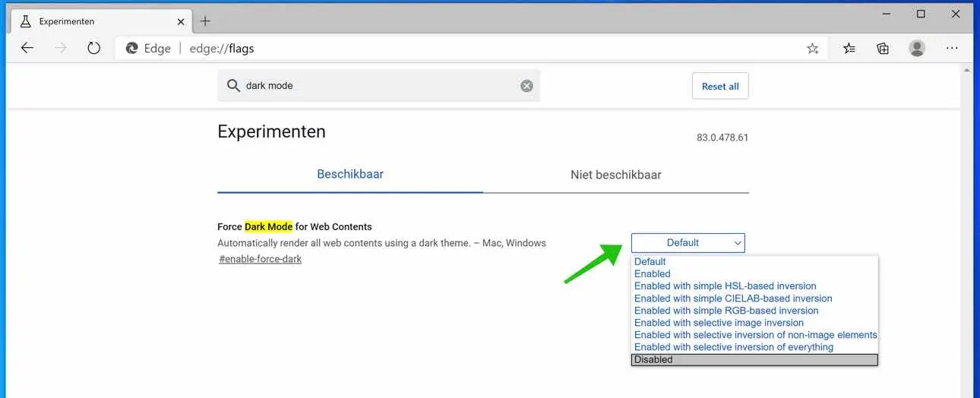Viewport: 980px width, 398px height.
Task: Open Settings and more ellipsis menu
Action: pos(952,49)
